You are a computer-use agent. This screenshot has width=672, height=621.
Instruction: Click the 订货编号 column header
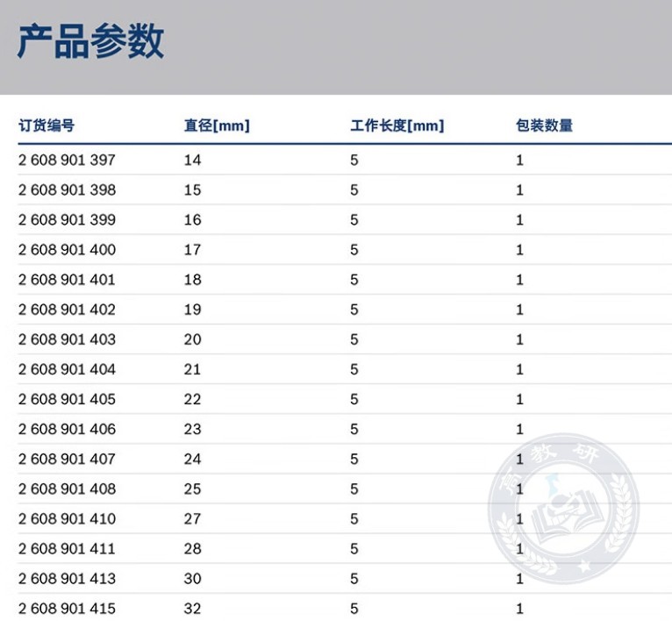click(46, 125)
